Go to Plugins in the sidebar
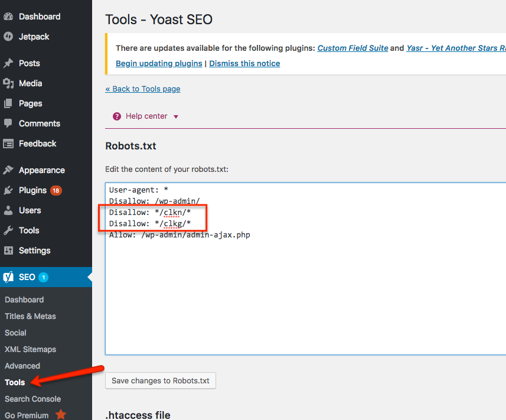The height and width of the screenshot is (420, 506). pyautogui.click(x=32, y=190)
